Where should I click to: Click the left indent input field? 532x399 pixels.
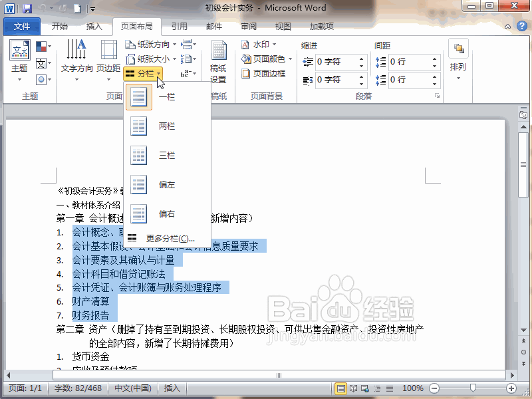(x=336, y=62)
